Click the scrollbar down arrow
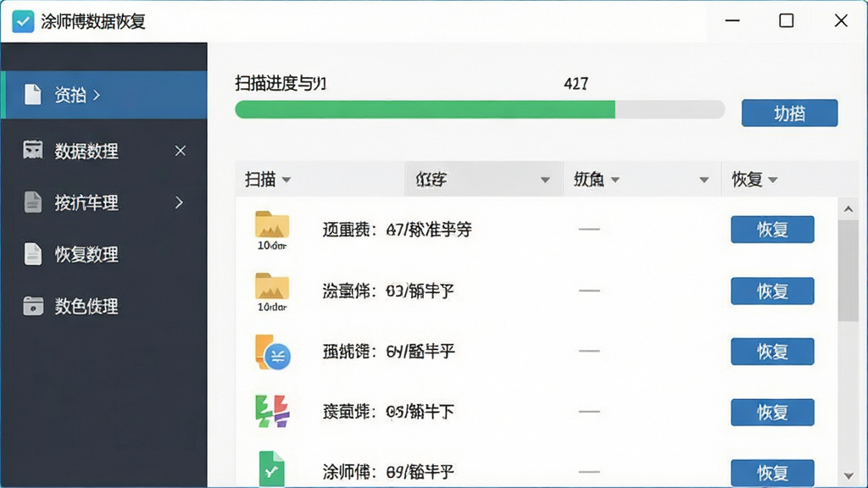This screenshot has width=868, height=488. coord(848,476)
